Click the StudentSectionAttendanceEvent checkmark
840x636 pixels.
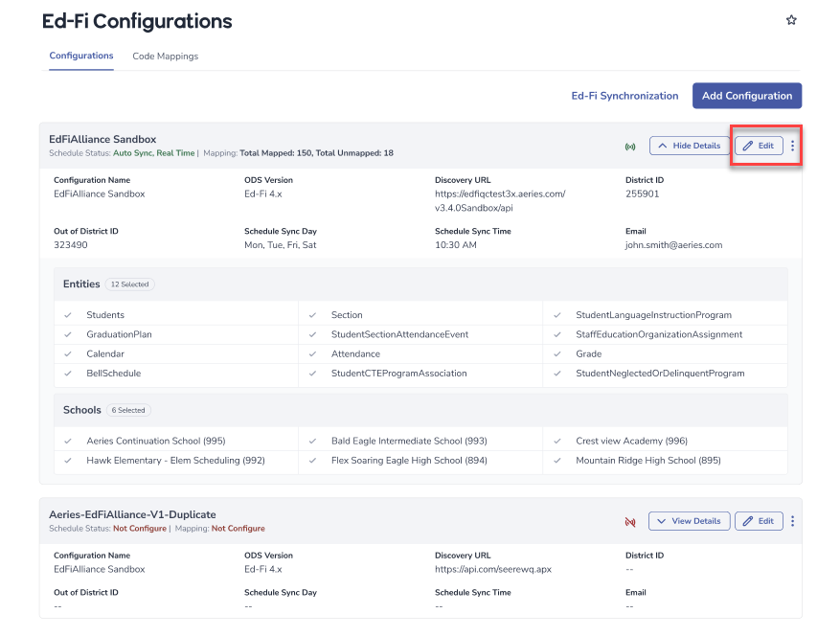(x=312, y=334)
